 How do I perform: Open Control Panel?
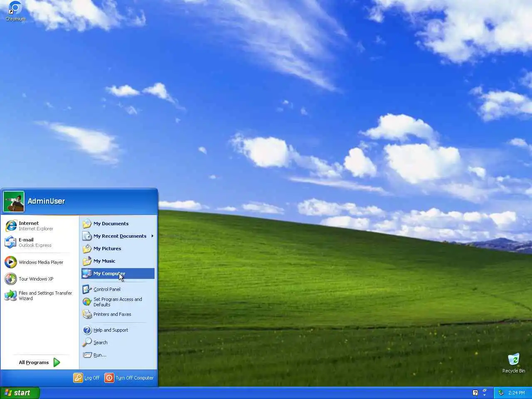118,289
